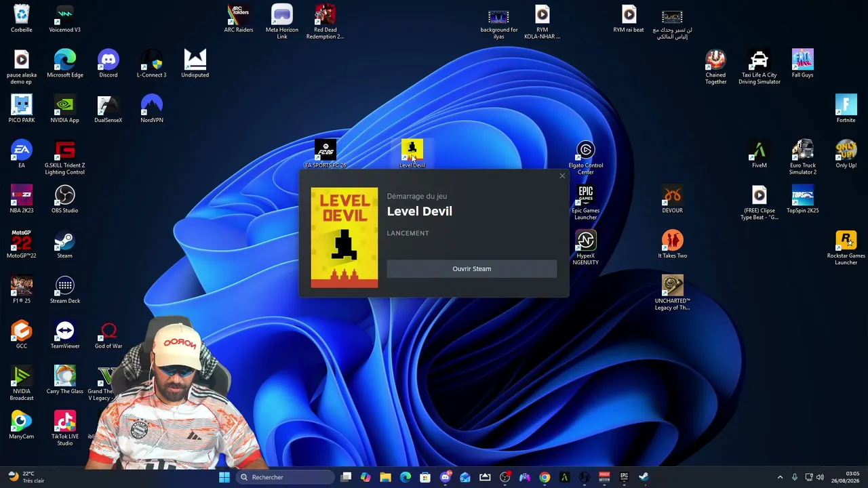Select the Carry The Glass shortcut

(x=65, y=380)
